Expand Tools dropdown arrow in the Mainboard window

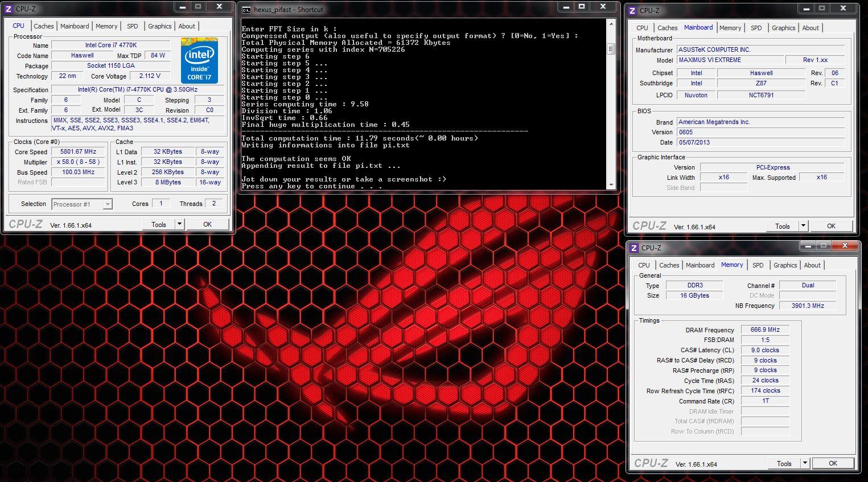pyautogui.click(x=803, y=226)
